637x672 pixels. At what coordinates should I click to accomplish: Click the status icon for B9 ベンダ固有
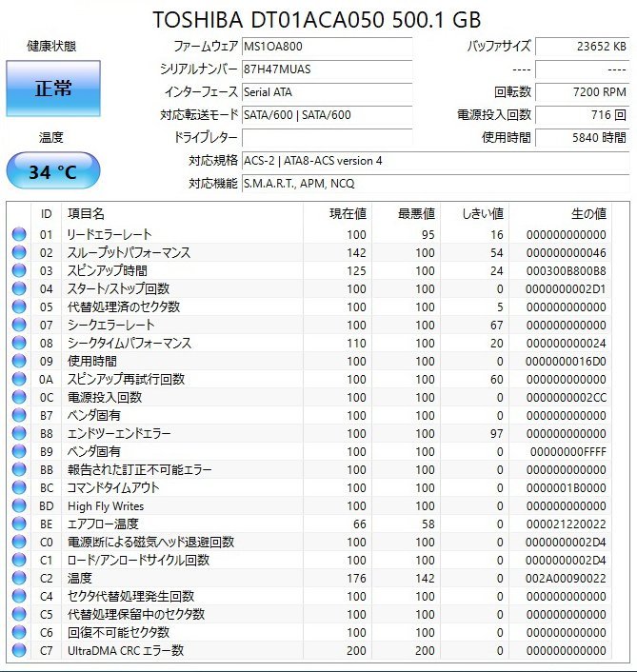point(19,451)
